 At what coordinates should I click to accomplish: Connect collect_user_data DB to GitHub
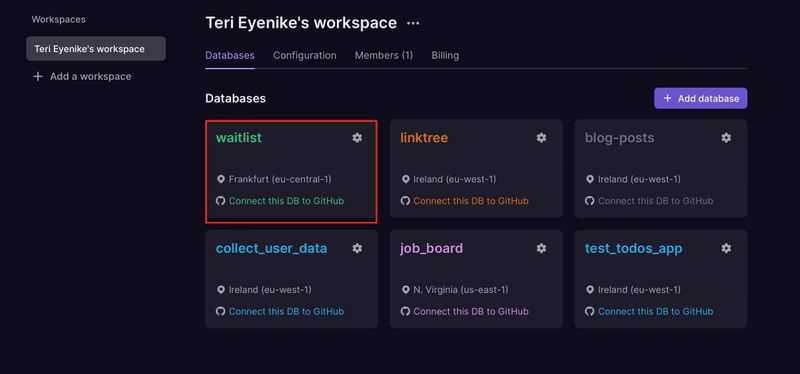286,311
